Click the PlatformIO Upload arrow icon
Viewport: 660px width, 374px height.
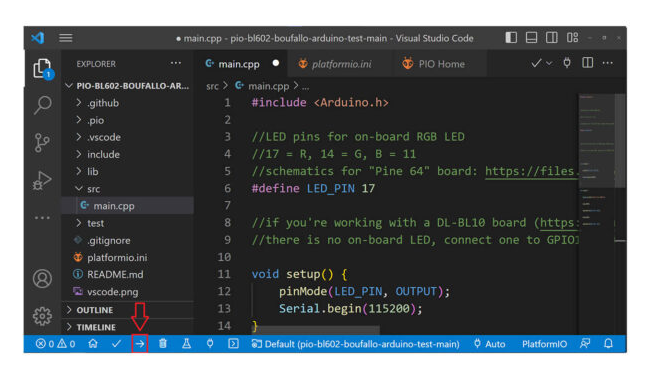coord(140,344)
